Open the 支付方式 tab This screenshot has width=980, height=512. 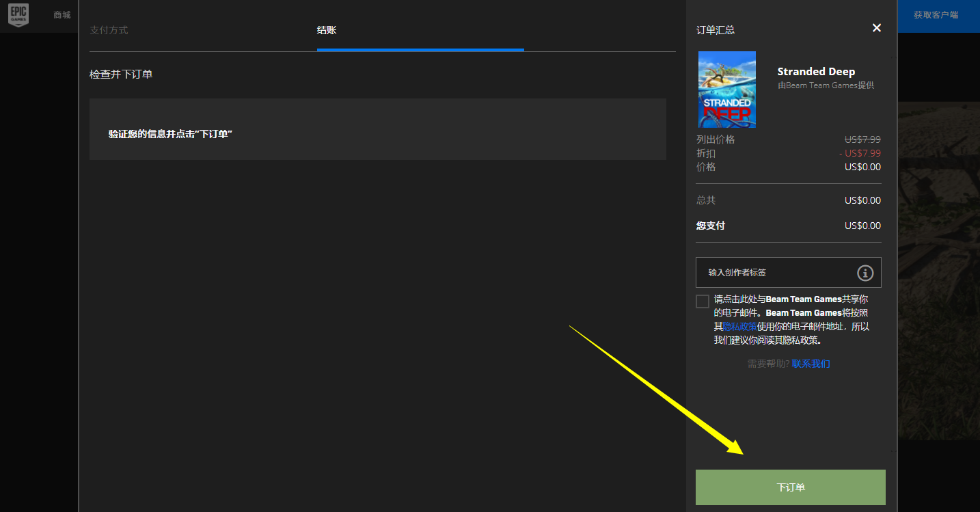point(109,30)
